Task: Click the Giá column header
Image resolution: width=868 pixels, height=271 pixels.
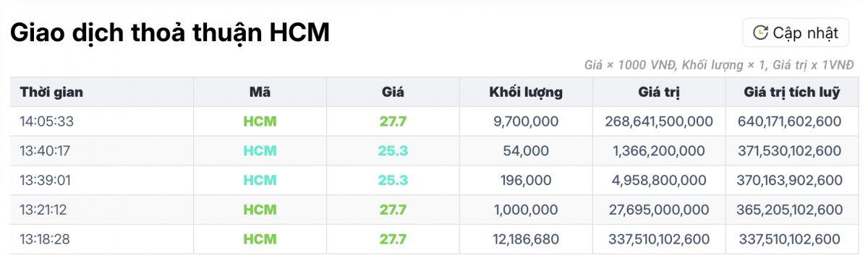Action: (x=393, y=93)
